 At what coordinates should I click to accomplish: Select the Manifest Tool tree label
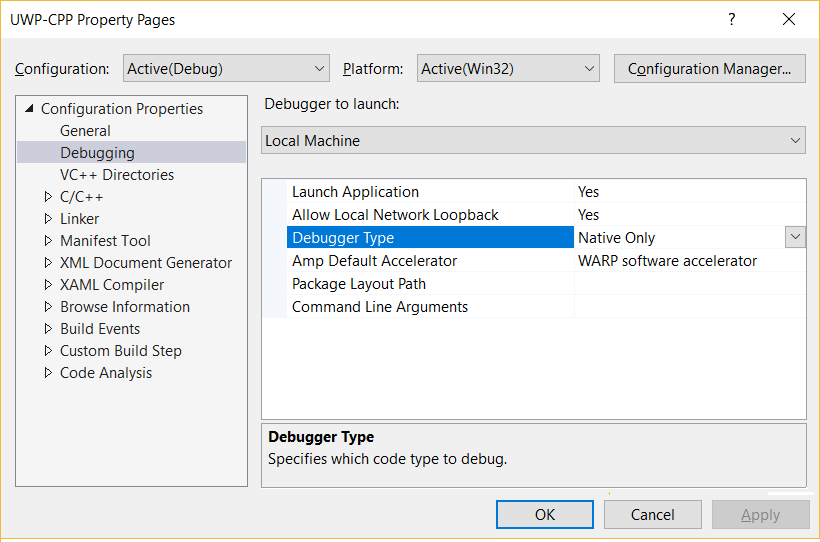(x=105, y=241)
